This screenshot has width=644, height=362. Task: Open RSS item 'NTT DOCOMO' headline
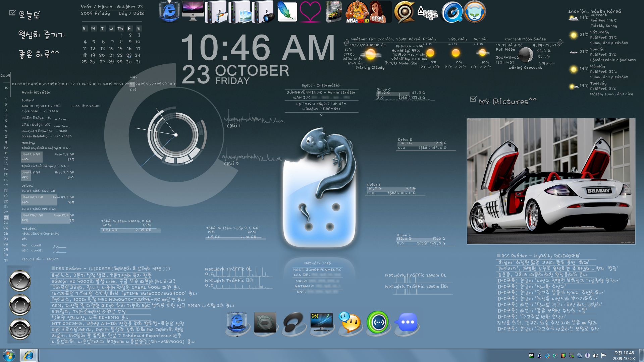click(118, 323)
